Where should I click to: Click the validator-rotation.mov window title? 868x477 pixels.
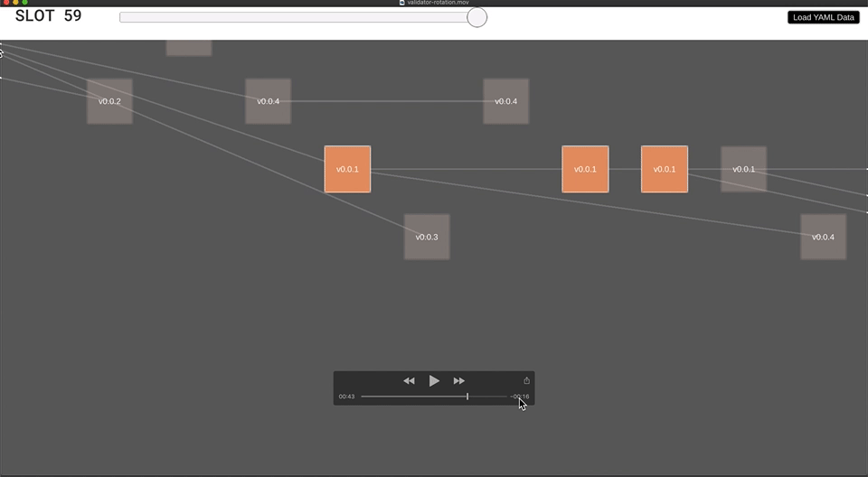point(438,3)
